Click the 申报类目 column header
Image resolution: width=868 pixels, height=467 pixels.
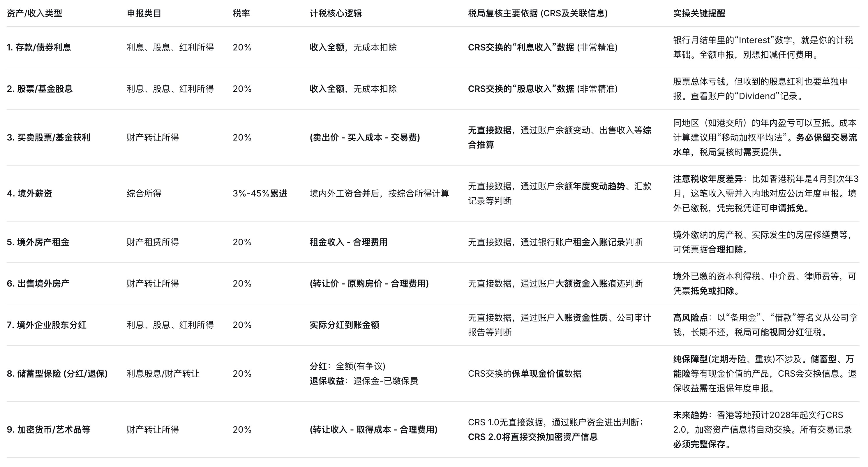(x=144, y=13)
